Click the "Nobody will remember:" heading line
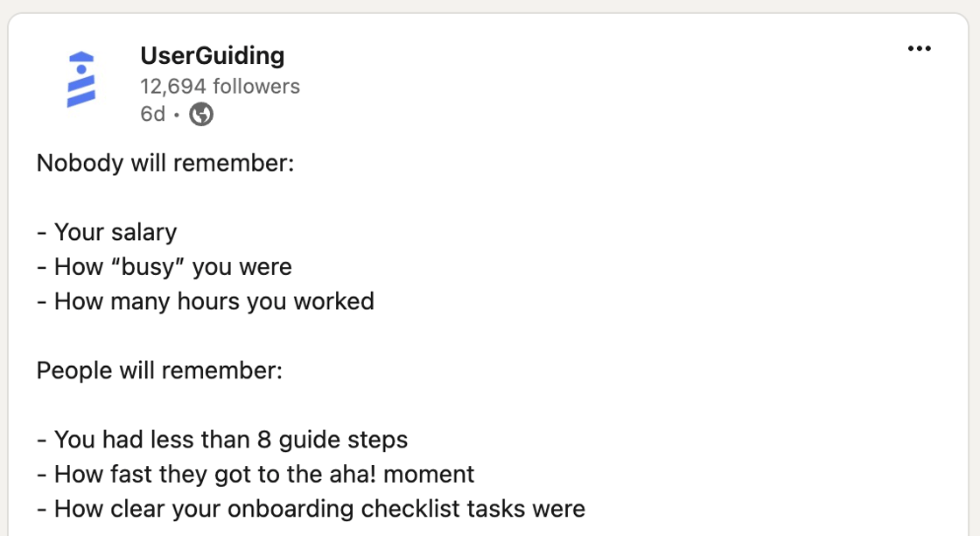Viewport: 980px width, 536px height. coord(165,164)
